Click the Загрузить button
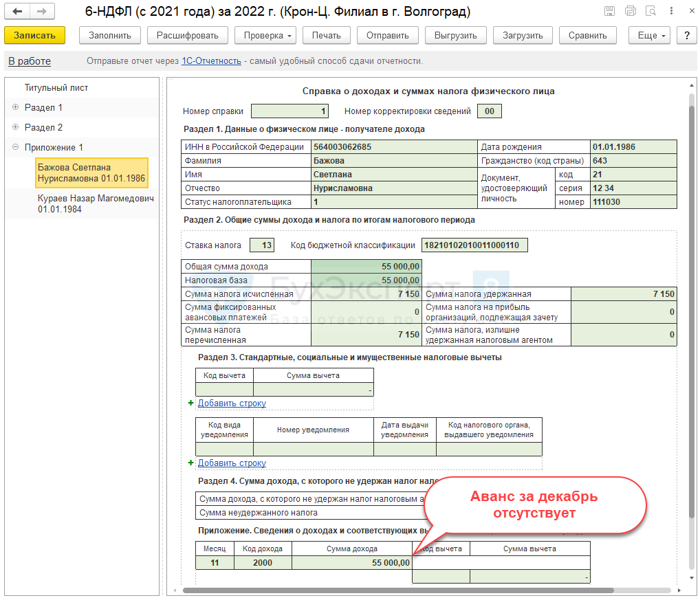This screenshot has width=700, height=598. coord(523,35)
